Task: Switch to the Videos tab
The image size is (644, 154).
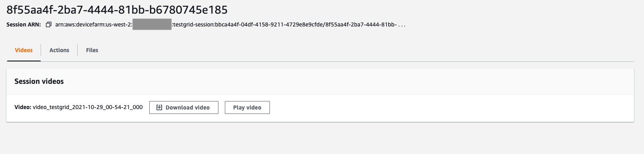Action: point(24,50)
